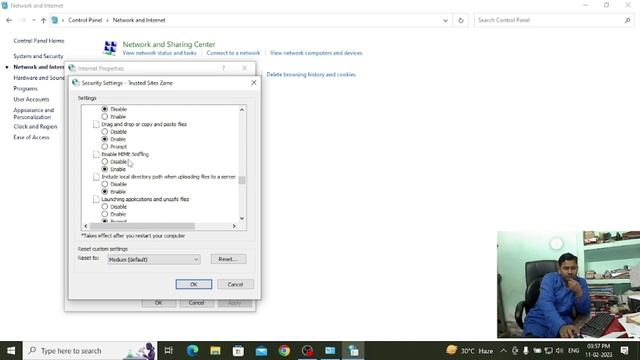
Task: Open the Mail app on taskbar
Action: (261, 351)
